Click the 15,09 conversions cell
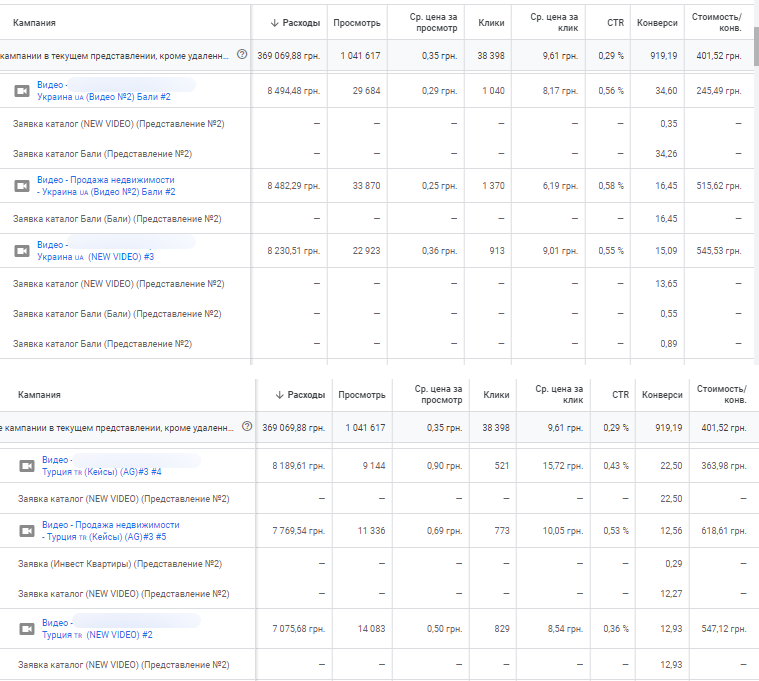 (666, 251)
